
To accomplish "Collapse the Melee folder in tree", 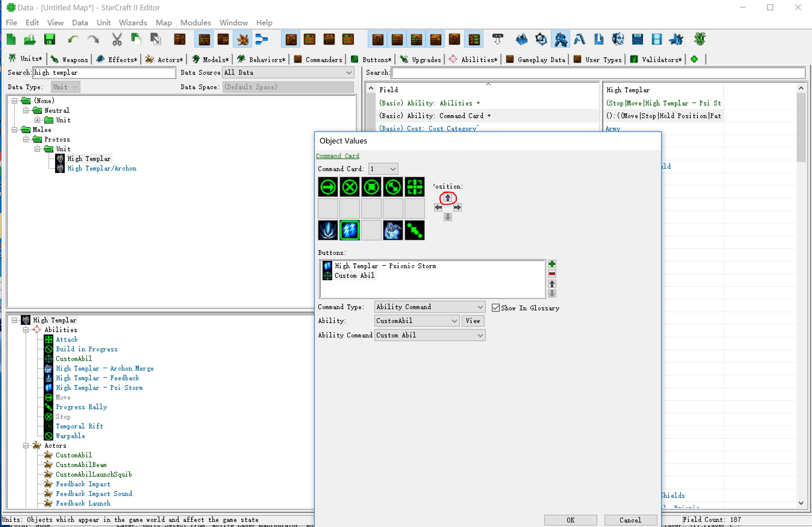I will (x=14, y=130).
